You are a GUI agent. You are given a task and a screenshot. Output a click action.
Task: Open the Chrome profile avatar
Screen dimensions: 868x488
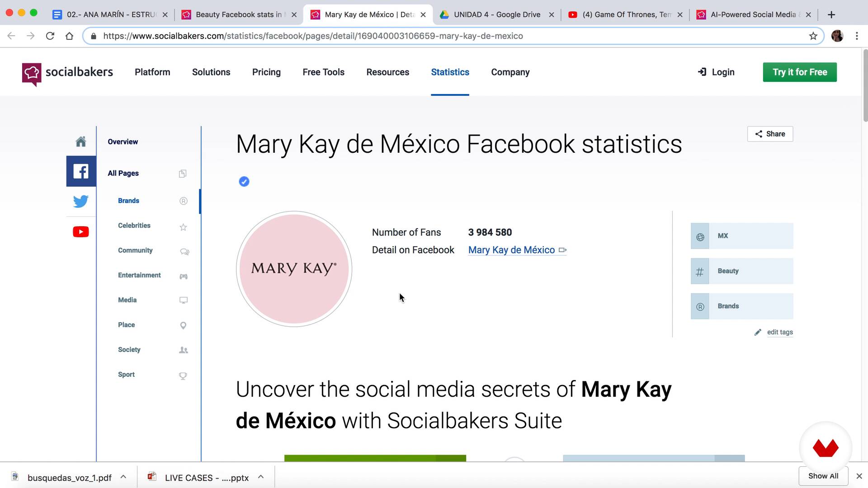(837, 36)
